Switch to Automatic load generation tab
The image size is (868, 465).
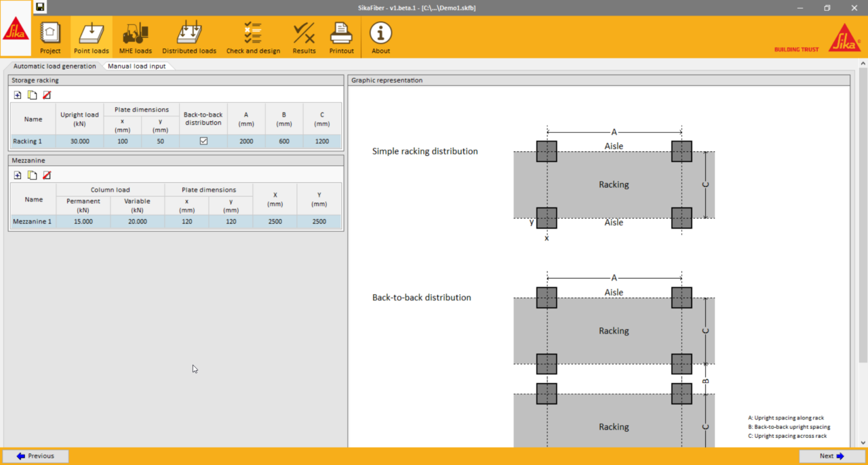point(54,66)
